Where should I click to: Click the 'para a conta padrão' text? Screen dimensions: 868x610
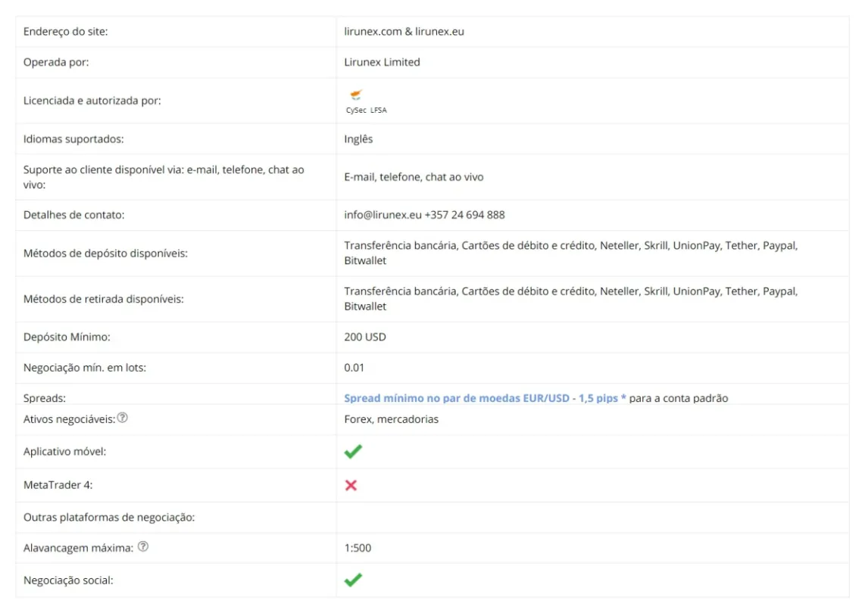(679, 398)
